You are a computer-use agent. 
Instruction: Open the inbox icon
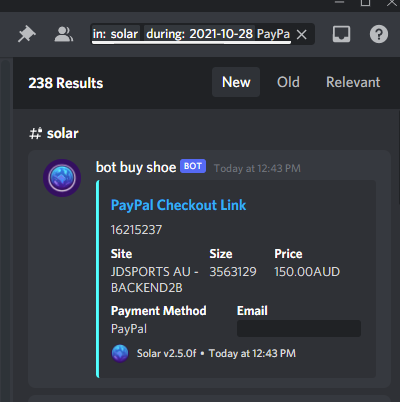(341, 34)
